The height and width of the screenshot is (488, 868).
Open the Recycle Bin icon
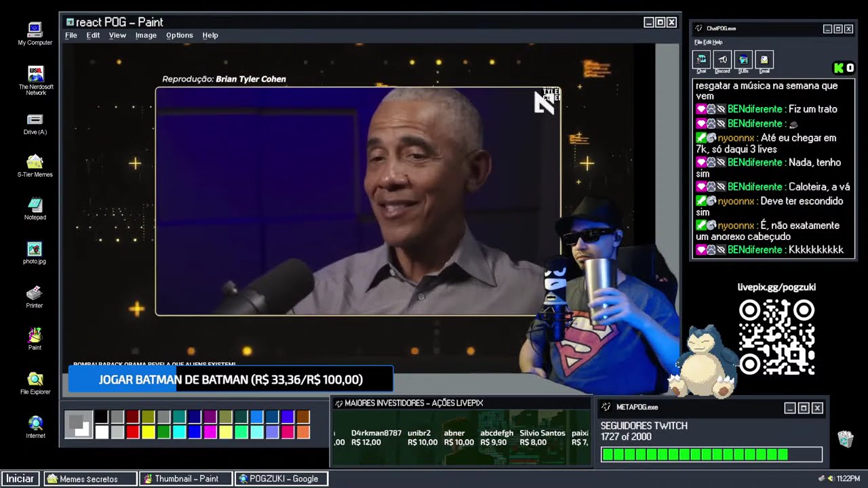[x=845, y=439]
